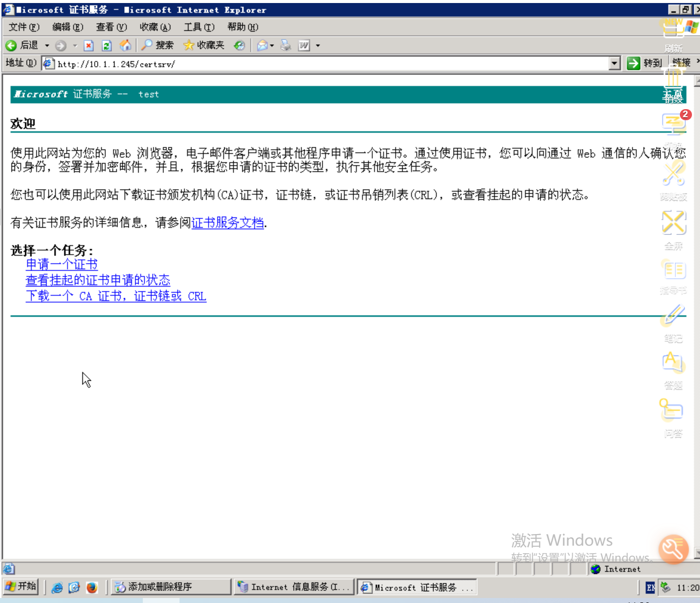Launch Internet Explorer from quick launch
Viewport: 700px width, 603px height.
[x=57, y=587]
